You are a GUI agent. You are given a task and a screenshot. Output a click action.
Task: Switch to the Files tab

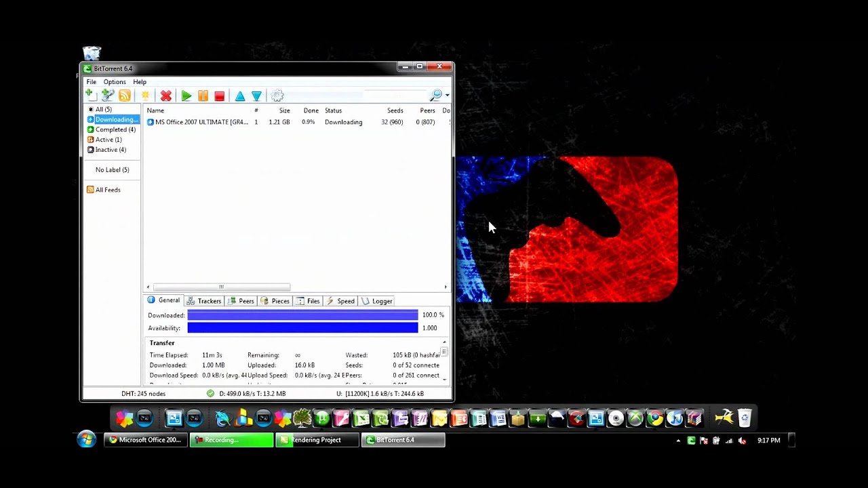point(308,301)
